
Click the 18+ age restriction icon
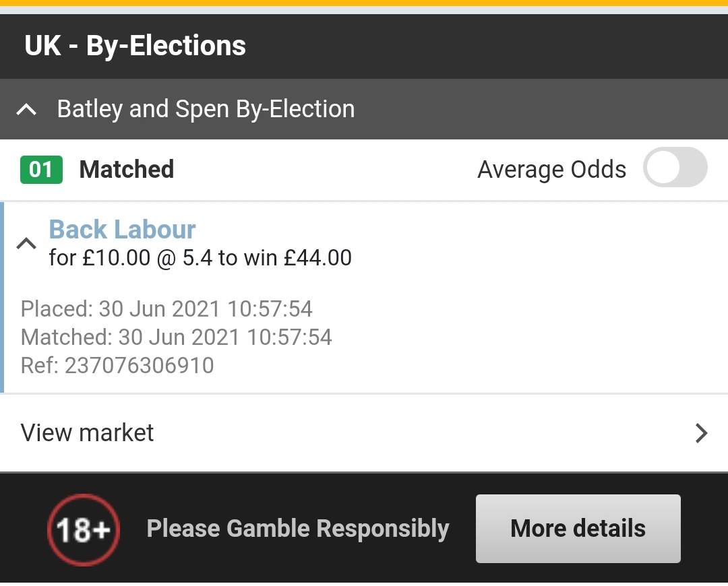point(83,530)
